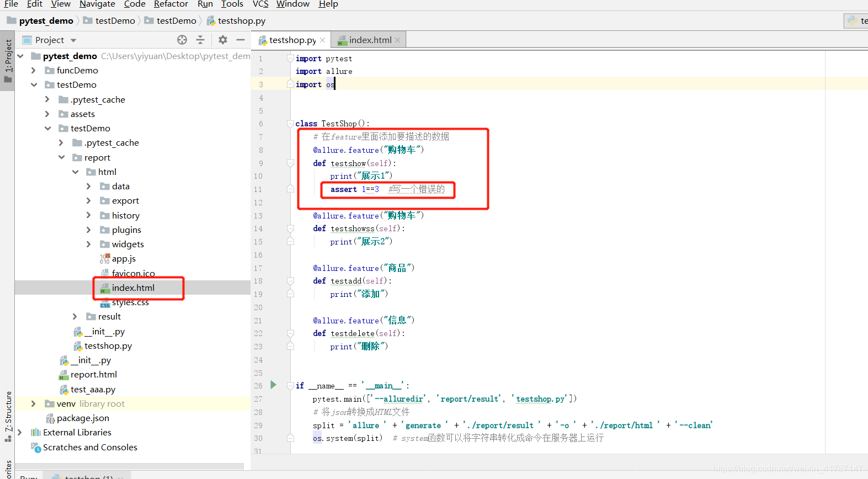Image resolution: width=868 pixels, height=479 pixels.
Task: Click the report.html file icon
Action: click(x=64, y=375)
